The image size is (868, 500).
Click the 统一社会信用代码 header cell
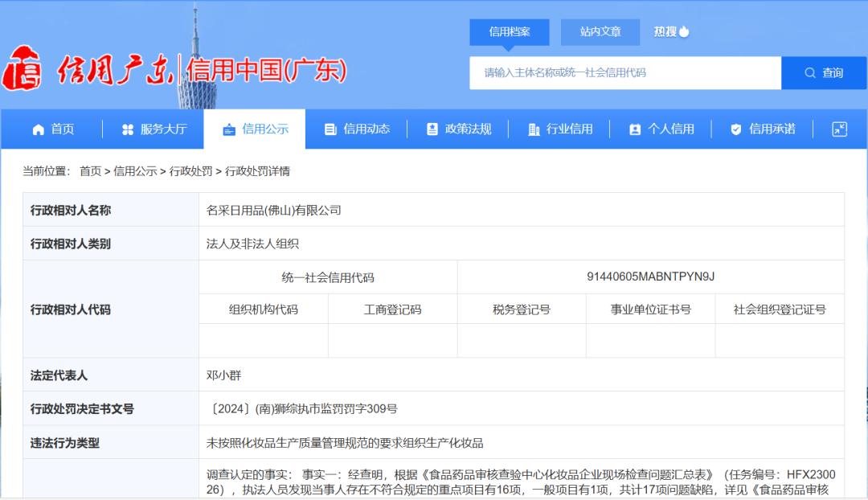coord(328,277)
